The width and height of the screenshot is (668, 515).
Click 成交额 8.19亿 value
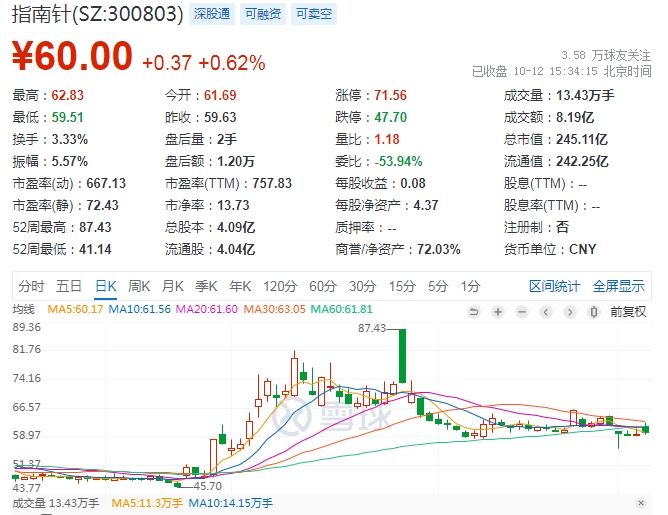coord(575,117)
